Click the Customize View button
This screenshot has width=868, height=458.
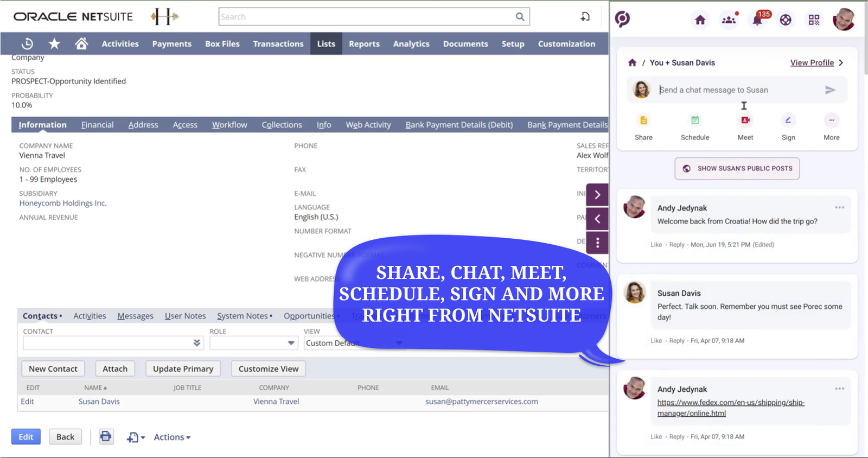(x=269, y=368)
